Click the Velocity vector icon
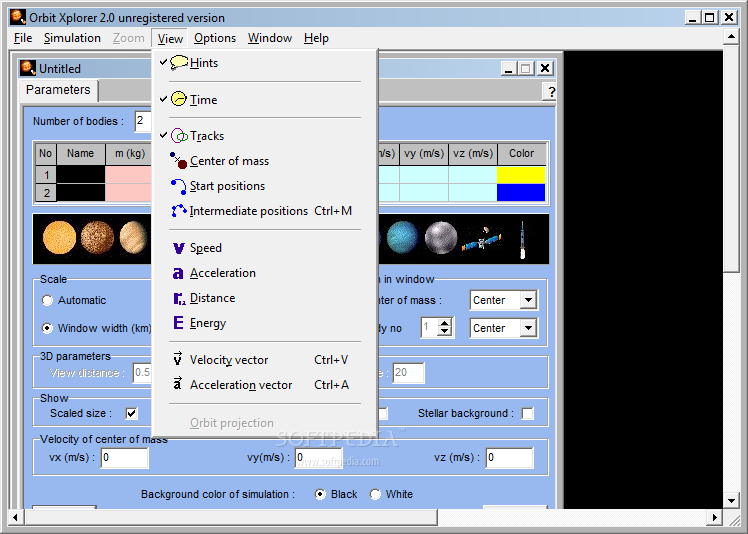The image size is (748, 534). tap(177, 358)
